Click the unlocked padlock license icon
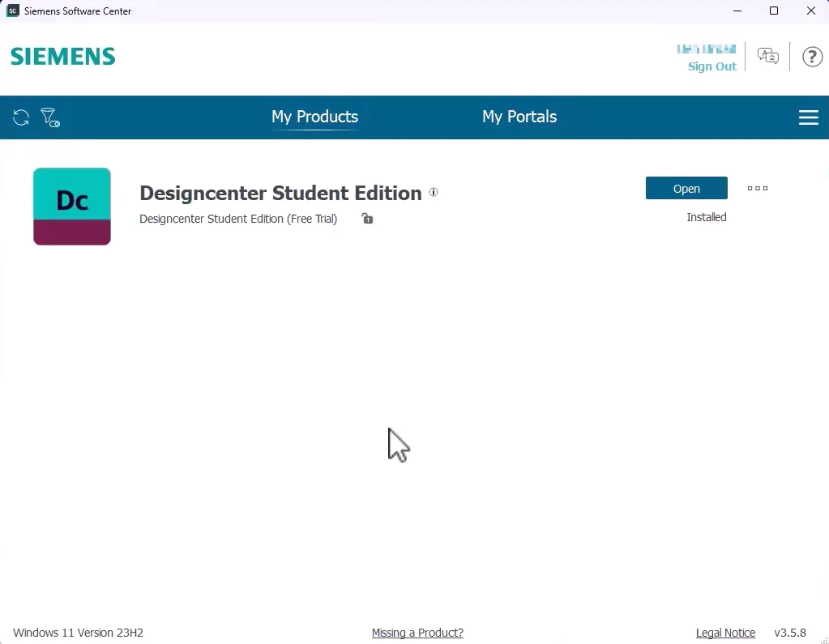Screen dimensions: 829x644 click(367, 218)
